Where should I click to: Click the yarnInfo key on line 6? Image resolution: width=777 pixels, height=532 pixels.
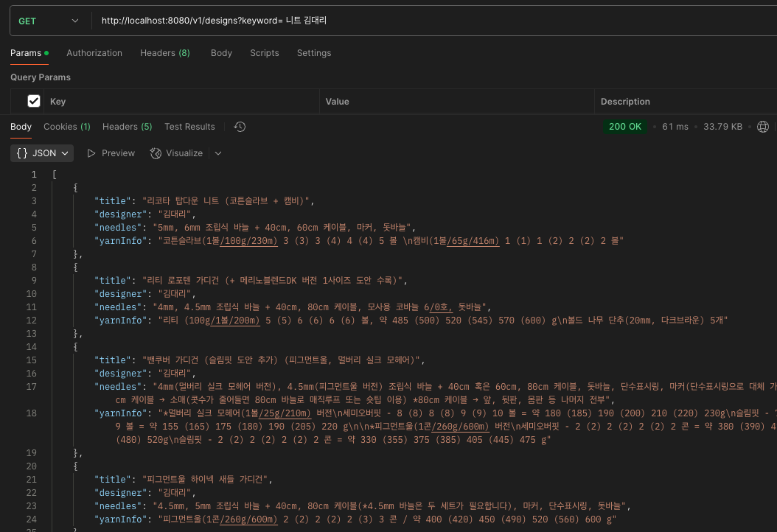pos(120,241)
